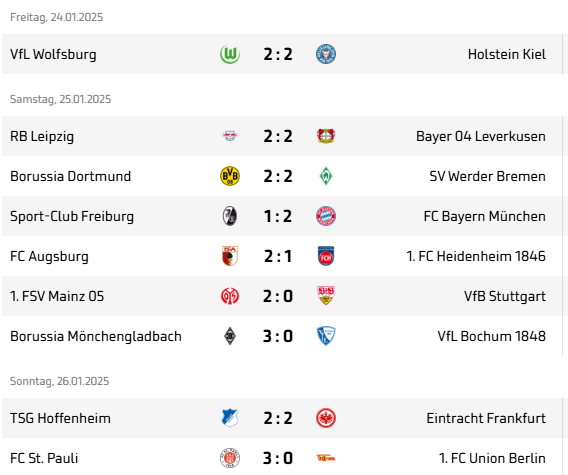The image size is (568, 475).
Task: Click the VfL Bochum 1848 team name
Action: (x=491, y=336)
